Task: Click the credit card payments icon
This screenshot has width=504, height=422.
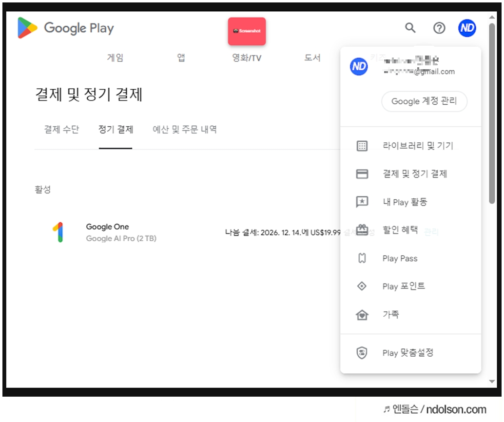Action: (362, 174)
